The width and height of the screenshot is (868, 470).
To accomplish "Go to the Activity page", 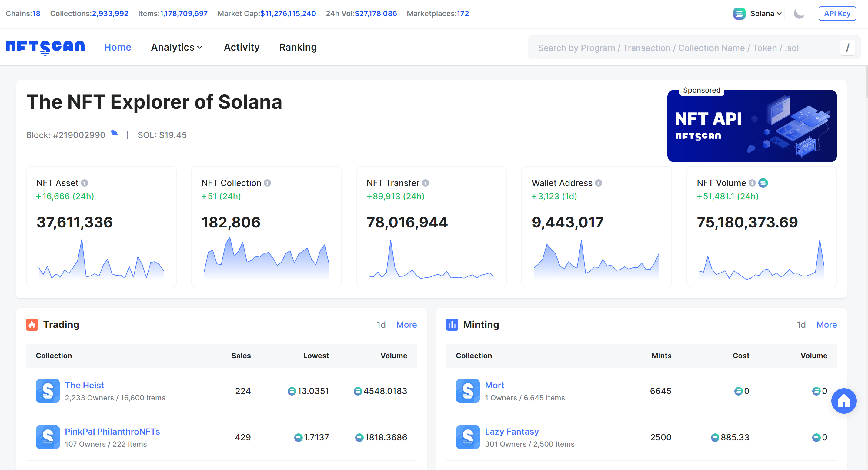I will [x=241, y=47].
